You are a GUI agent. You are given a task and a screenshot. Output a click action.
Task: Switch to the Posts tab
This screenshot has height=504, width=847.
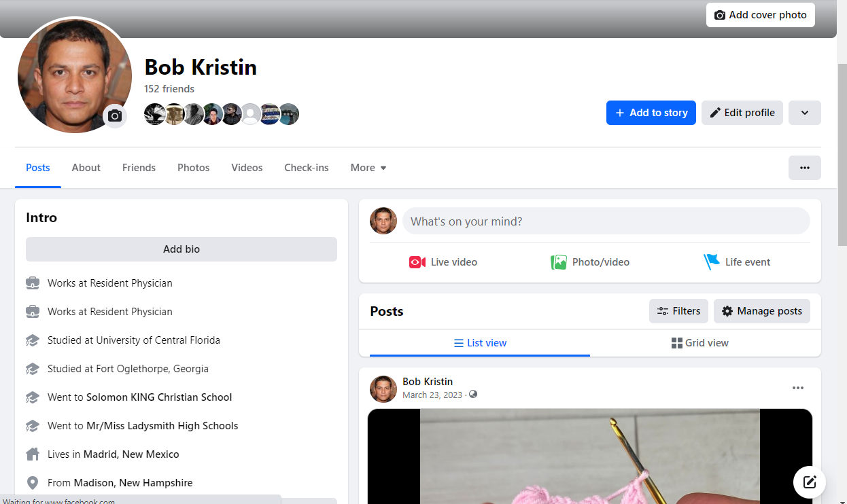coord(38,168)
